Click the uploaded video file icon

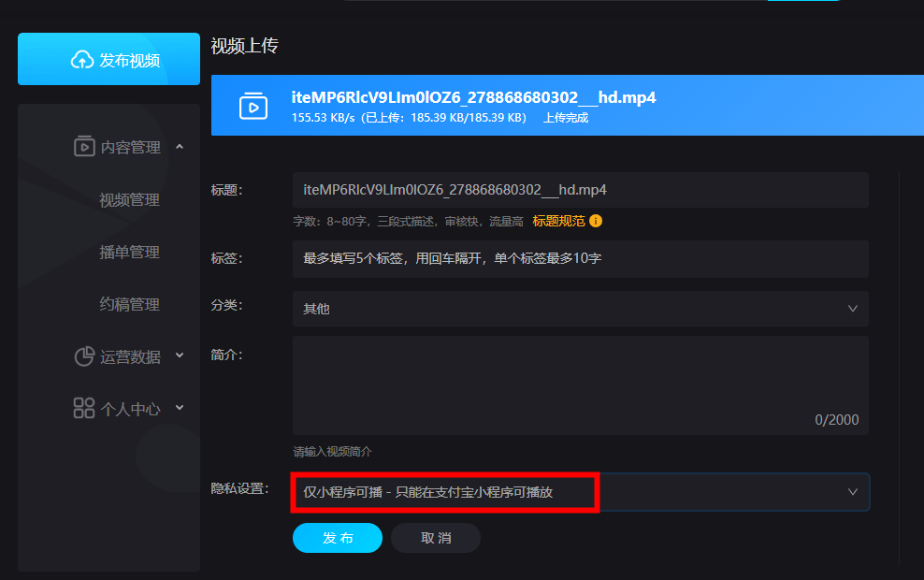pos(253,106)
